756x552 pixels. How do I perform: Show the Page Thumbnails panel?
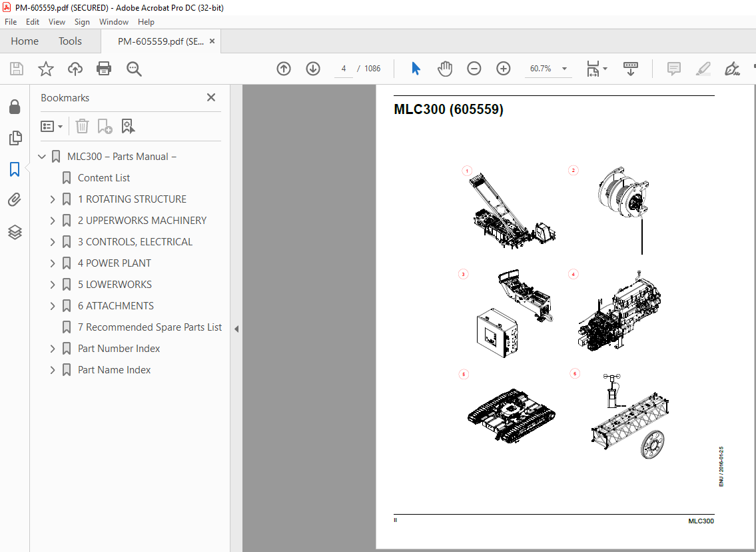click(15, 138)
